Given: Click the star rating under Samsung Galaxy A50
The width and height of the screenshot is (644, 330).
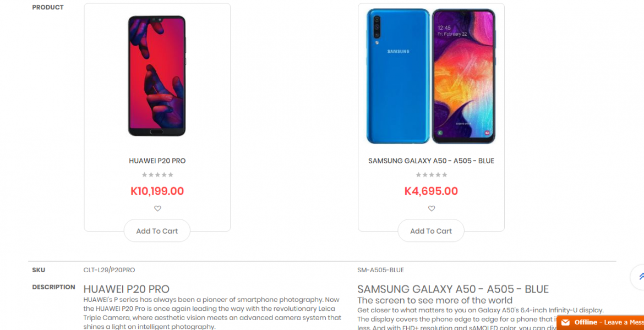Looking at the screenshot, I should coord(431,175).
